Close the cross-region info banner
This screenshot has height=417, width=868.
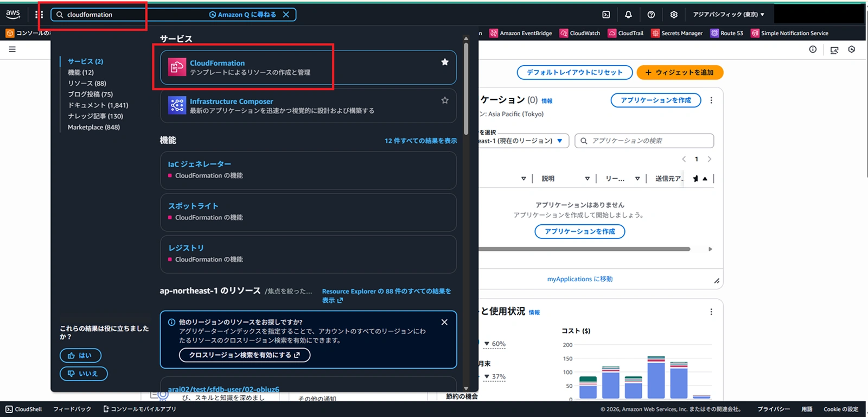[x=444, y=322]
